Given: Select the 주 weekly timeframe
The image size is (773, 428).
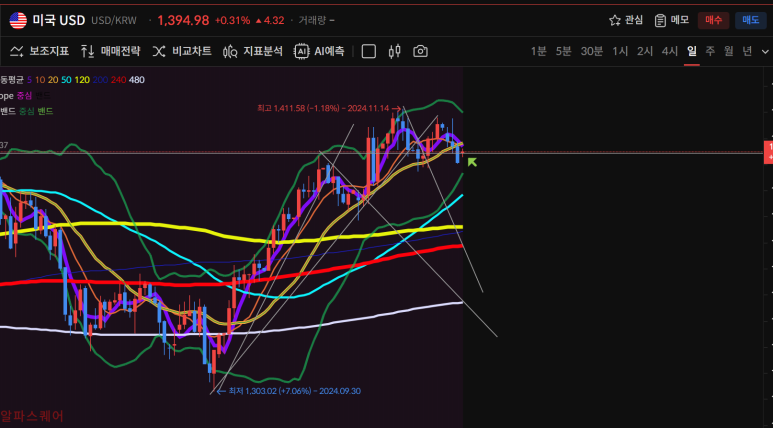Looking at the screenshot, I should click(x=710, y=51).
